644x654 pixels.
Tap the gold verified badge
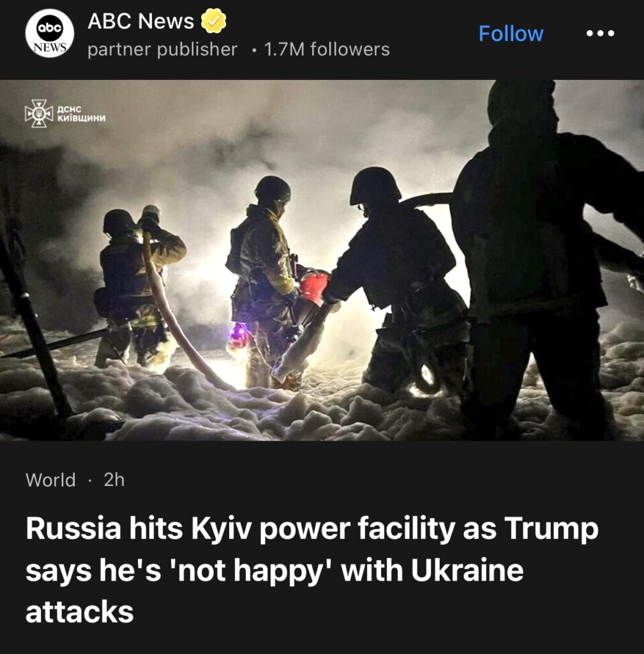(x=213, y=21)
